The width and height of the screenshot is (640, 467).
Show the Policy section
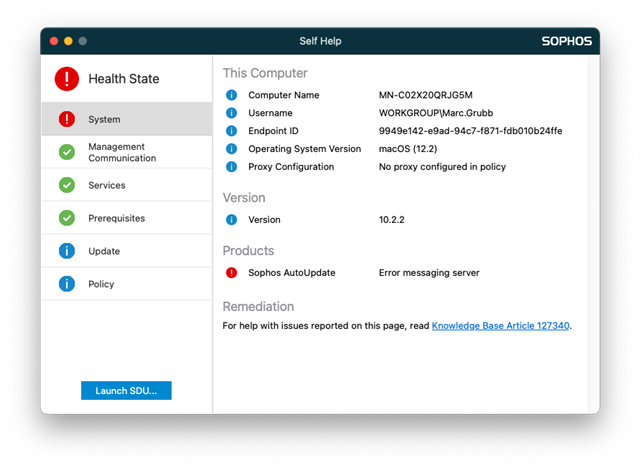tap(101, 284)
